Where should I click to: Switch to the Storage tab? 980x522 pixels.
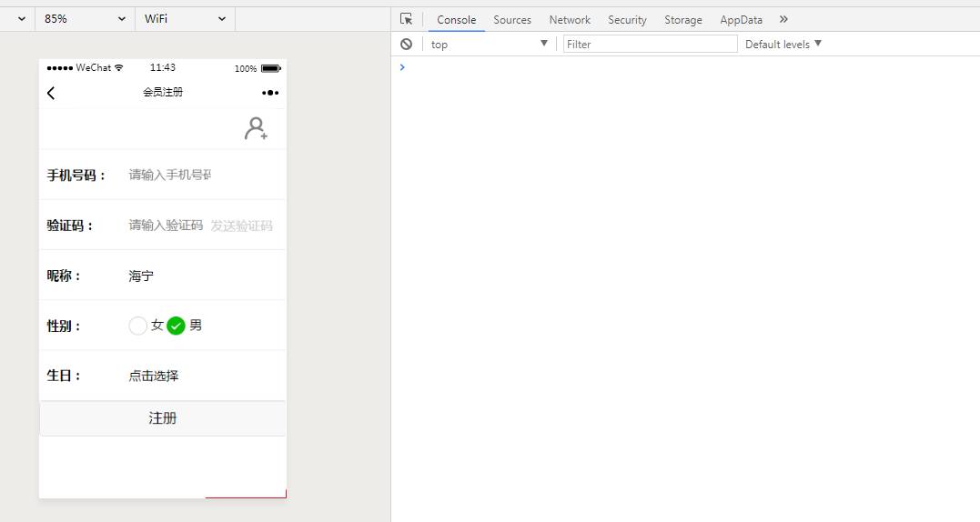click(x=683, y=20)
